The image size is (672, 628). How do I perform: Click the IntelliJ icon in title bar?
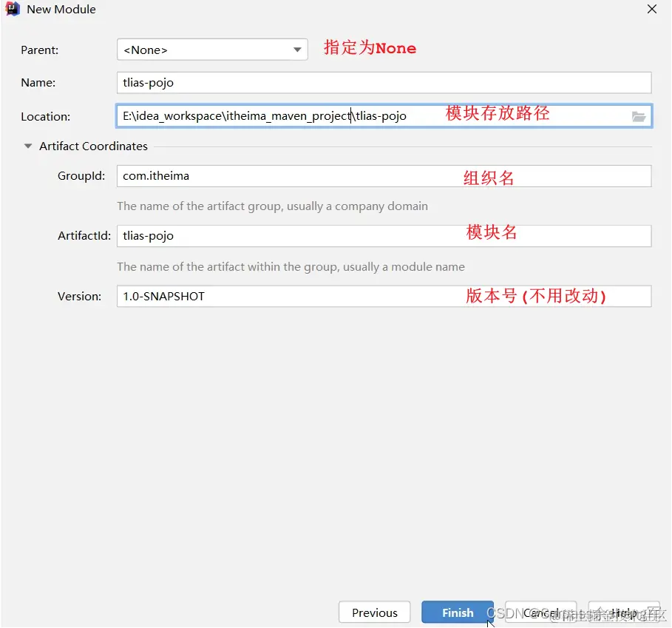[13, 9]
